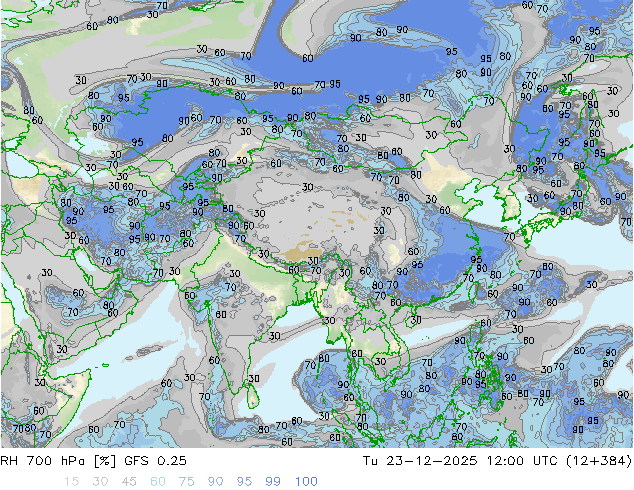Pick the legend value 90
Image resolution: width=634 pixels, height=490 pixels.
(x=216, y=482)
